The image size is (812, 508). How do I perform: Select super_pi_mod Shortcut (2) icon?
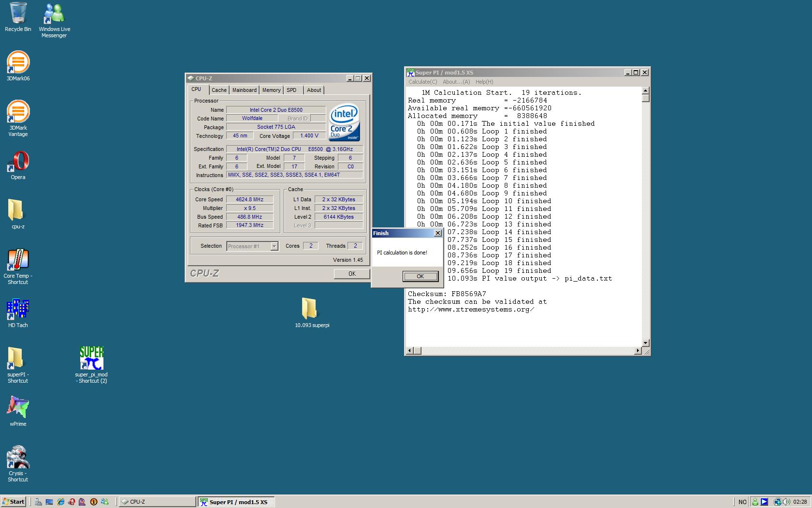[91, 365]
